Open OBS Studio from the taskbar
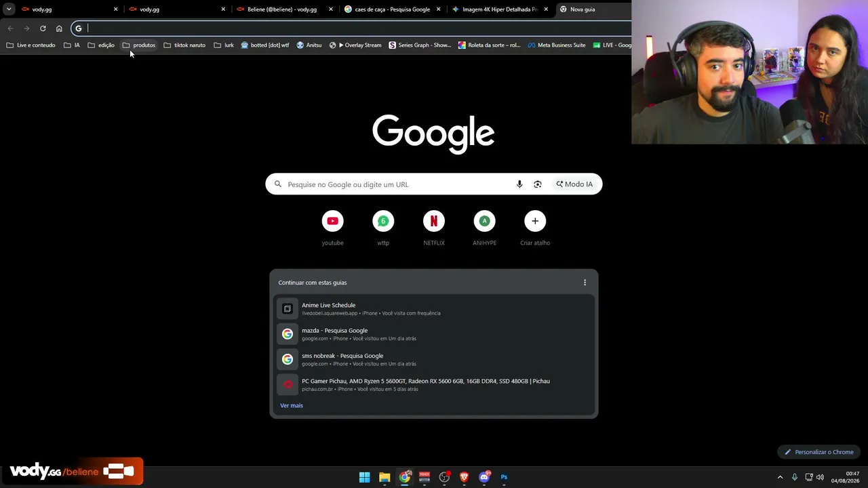Viewport: 868px width, 488px height. (444, 477)
